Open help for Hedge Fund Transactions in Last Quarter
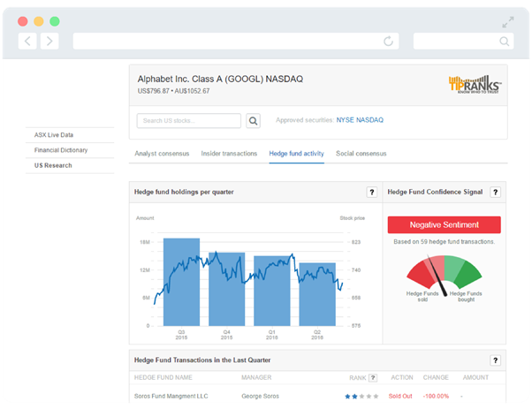The width and height of the screenshot is (532, 409). 496,360
